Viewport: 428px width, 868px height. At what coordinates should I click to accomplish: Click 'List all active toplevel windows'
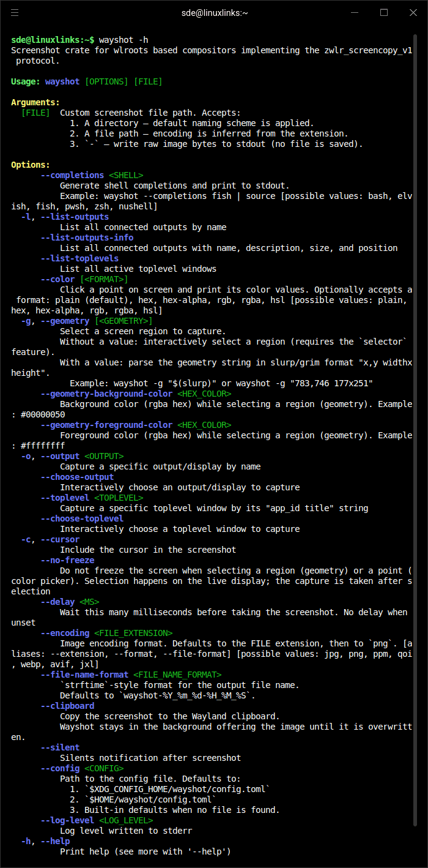click(138, 269)
